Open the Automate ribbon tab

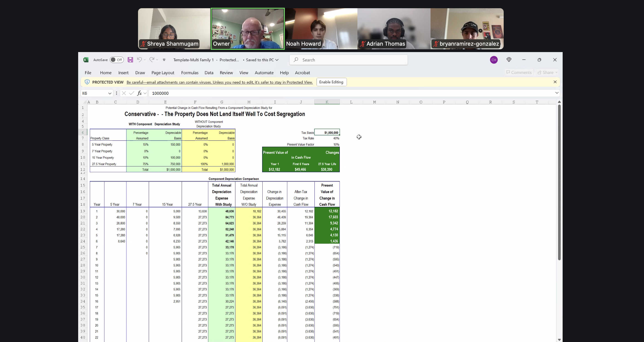click(264, 73)
